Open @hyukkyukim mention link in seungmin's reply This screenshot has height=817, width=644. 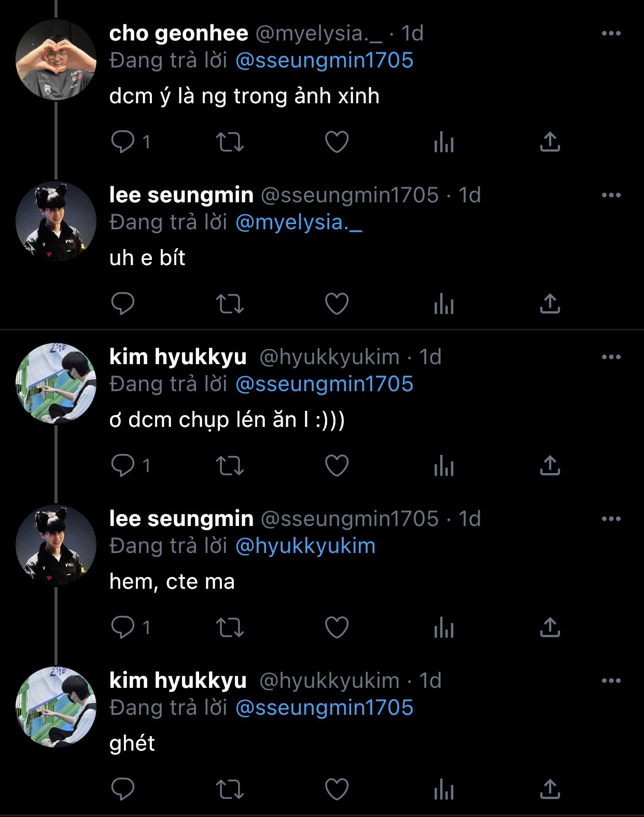[x=305, y=546]
